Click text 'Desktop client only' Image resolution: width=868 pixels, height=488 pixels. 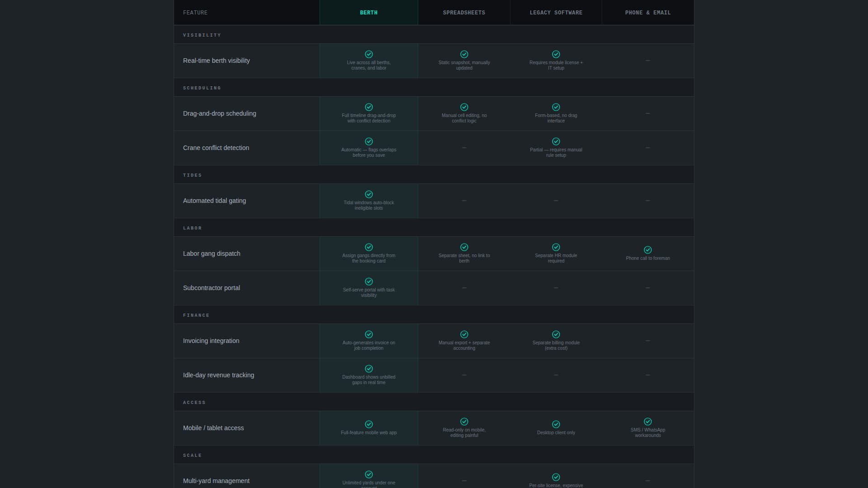pos(556,433)
